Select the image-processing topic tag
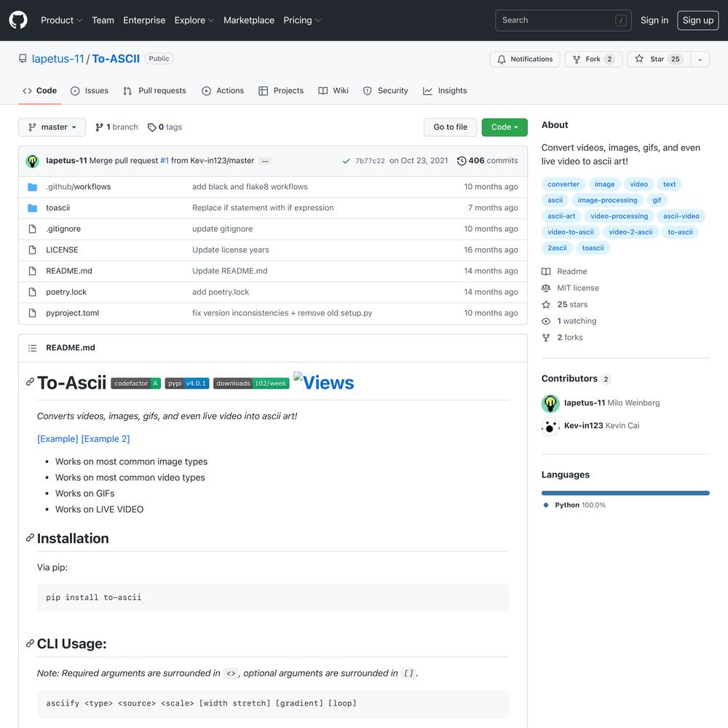 [x=607, y=200]
